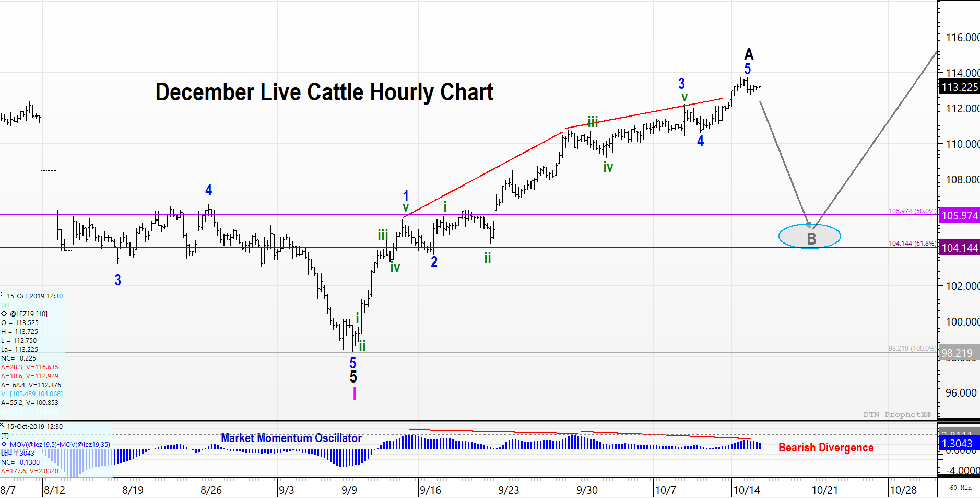Click the 10/7 date axis label
The image size is (980, 498).
pos(665,490)
